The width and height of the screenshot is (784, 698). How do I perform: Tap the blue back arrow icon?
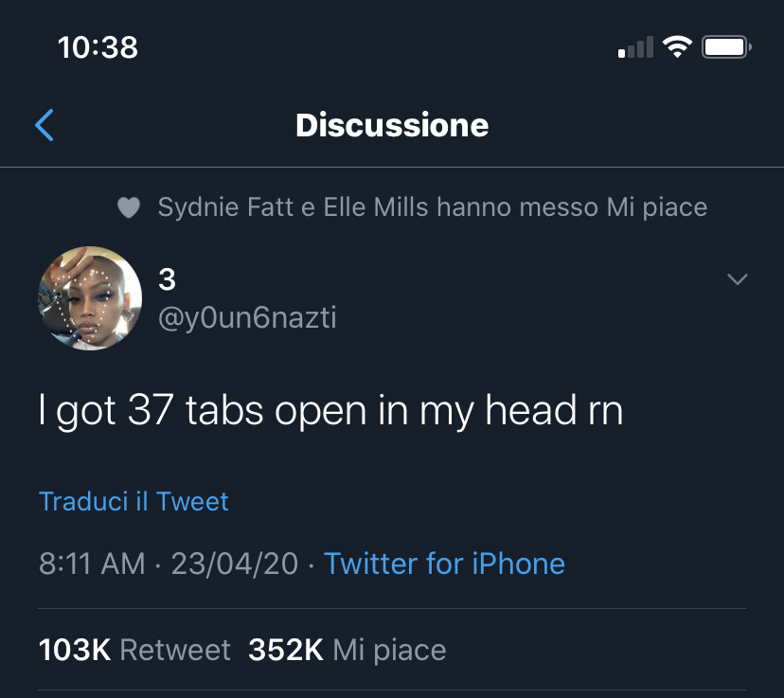44,125
